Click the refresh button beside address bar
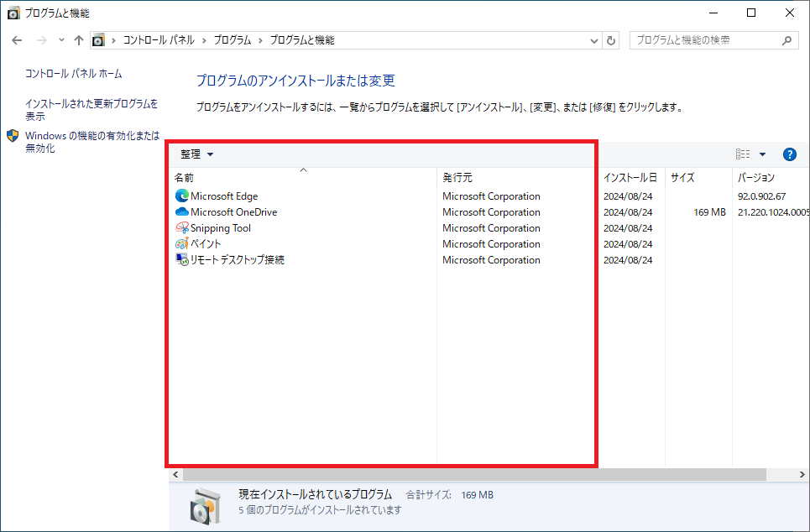The image size is (810, 532). (611, 40)
